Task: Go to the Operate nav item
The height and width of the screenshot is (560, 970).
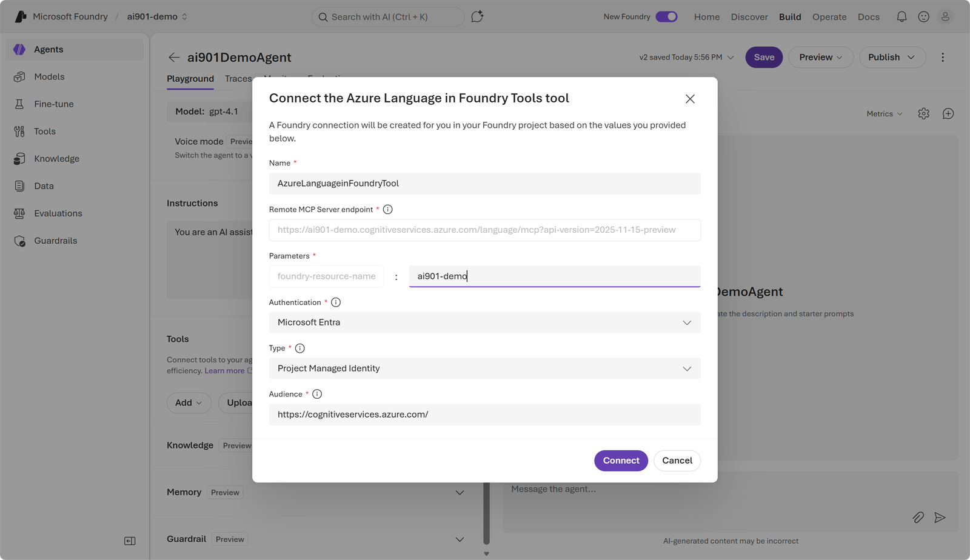Action: (829, 17)
